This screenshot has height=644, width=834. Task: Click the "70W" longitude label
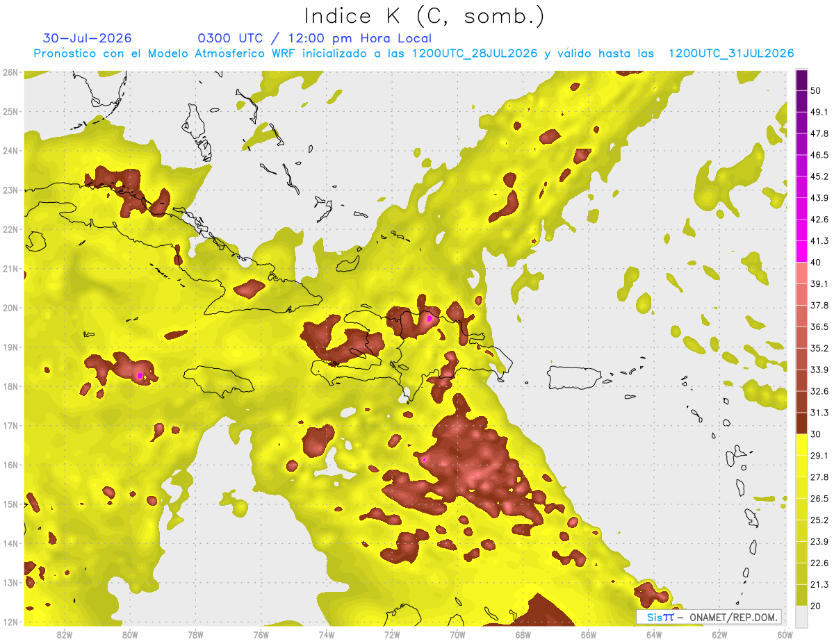457,635
